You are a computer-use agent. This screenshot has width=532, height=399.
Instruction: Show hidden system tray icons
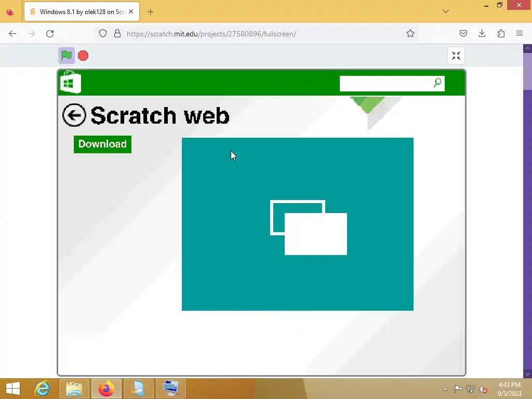445,389
